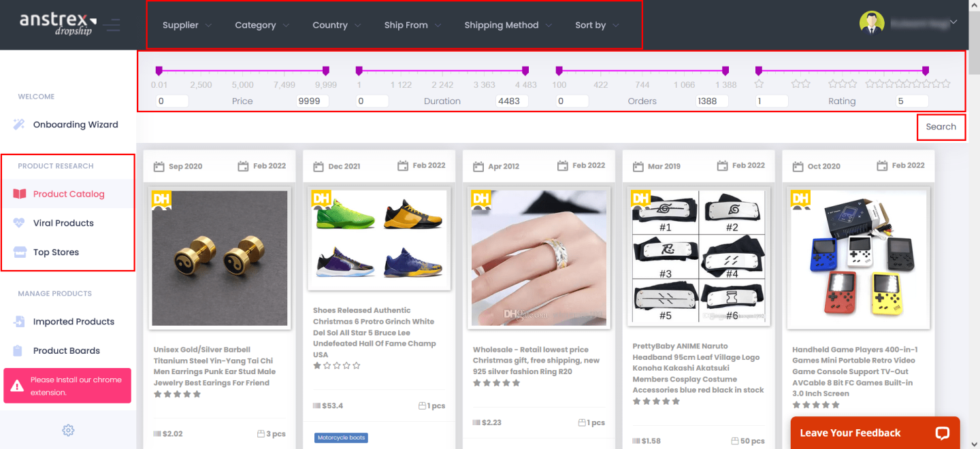980x449 pixels.
Task: Click the install chrome extension alert
Action: click(x=67, y=386)
